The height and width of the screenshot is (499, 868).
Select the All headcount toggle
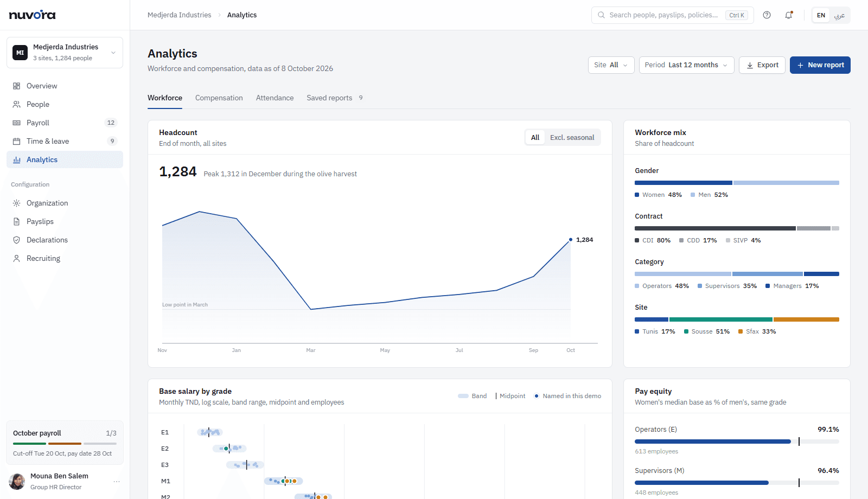click(x=535, y=138)
